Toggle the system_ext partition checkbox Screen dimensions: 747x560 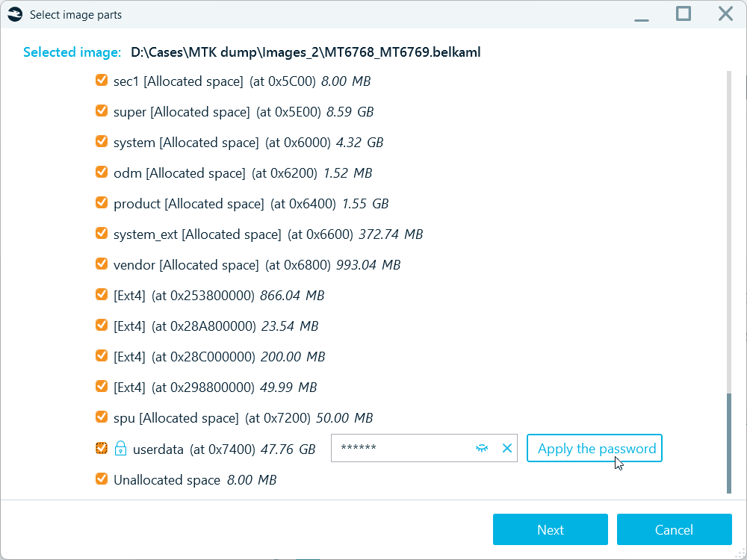pyautogui.click(x=102, y=233)
